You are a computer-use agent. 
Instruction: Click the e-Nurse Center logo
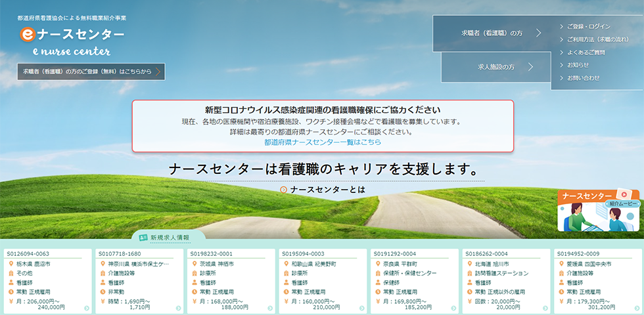(72, 41)
